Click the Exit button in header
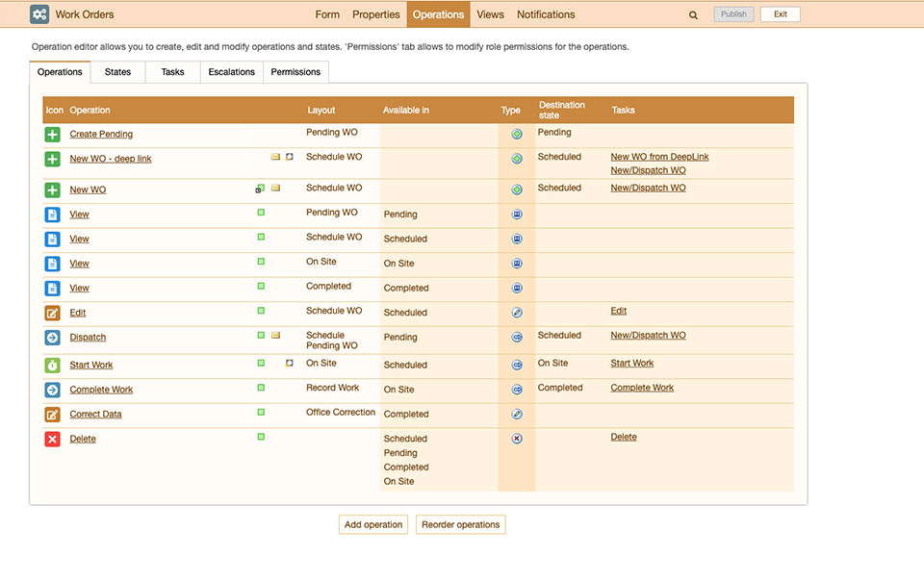The image size is (924, 581). (x=780, y=14)
